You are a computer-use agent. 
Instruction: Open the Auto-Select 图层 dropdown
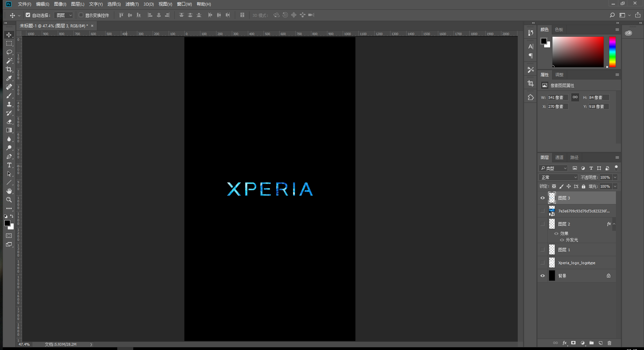click(63, 15)
